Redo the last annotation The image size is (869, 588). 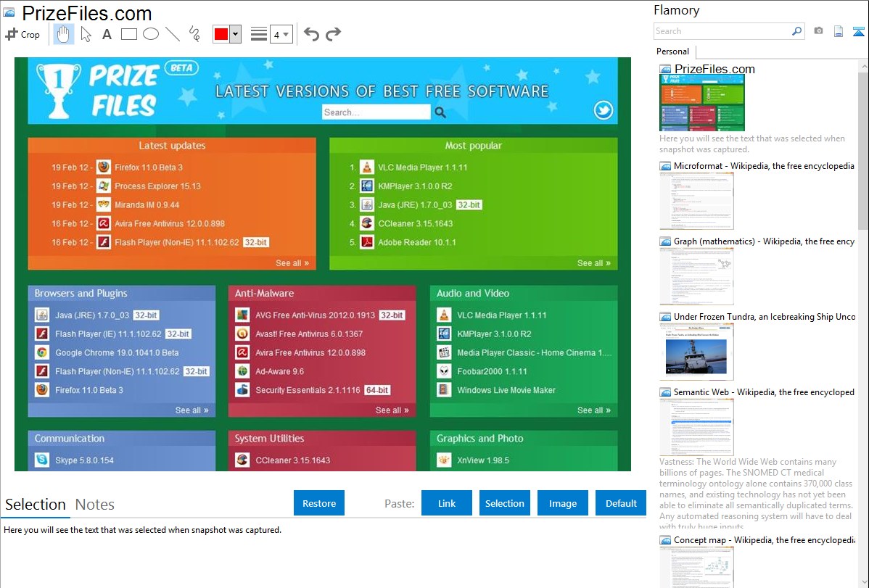(x=333, y=34)
